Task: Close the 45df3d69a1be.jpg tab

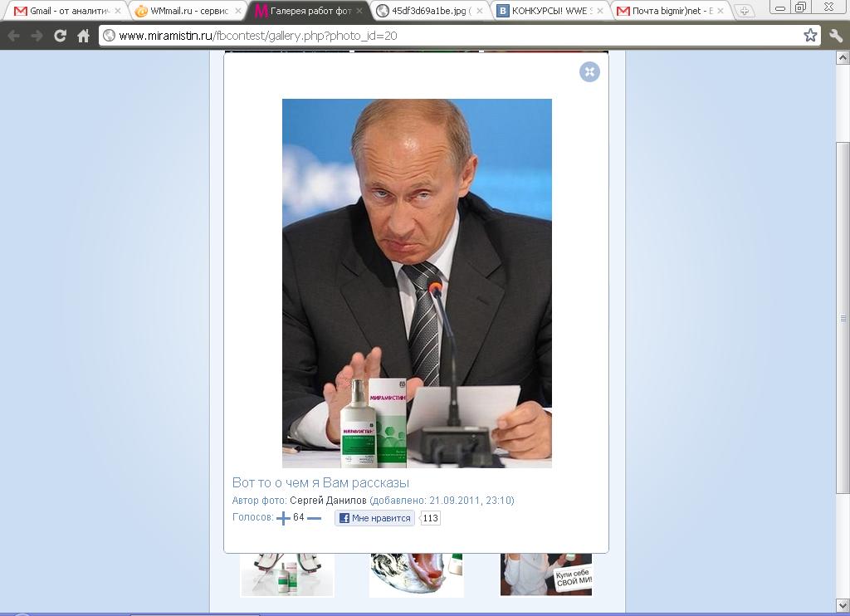Action: [x=479, y=11]
